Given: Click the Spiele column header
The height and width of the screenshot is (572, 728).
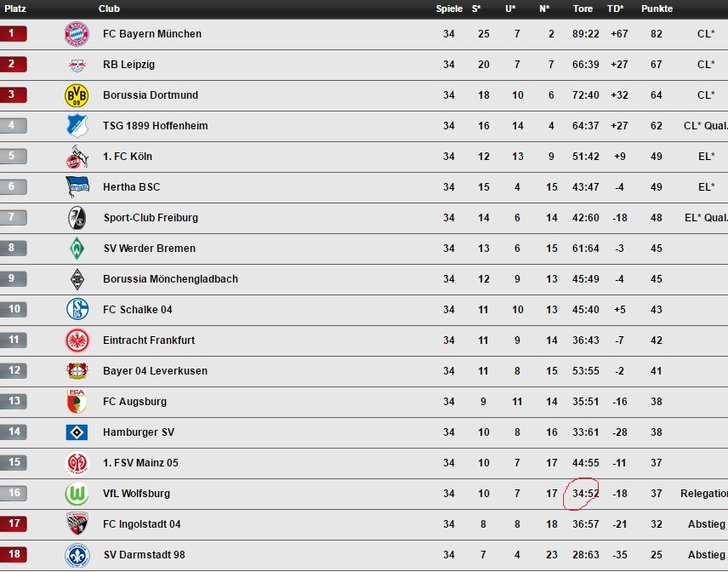Looking at the screenshot, I should pos(449,9).
